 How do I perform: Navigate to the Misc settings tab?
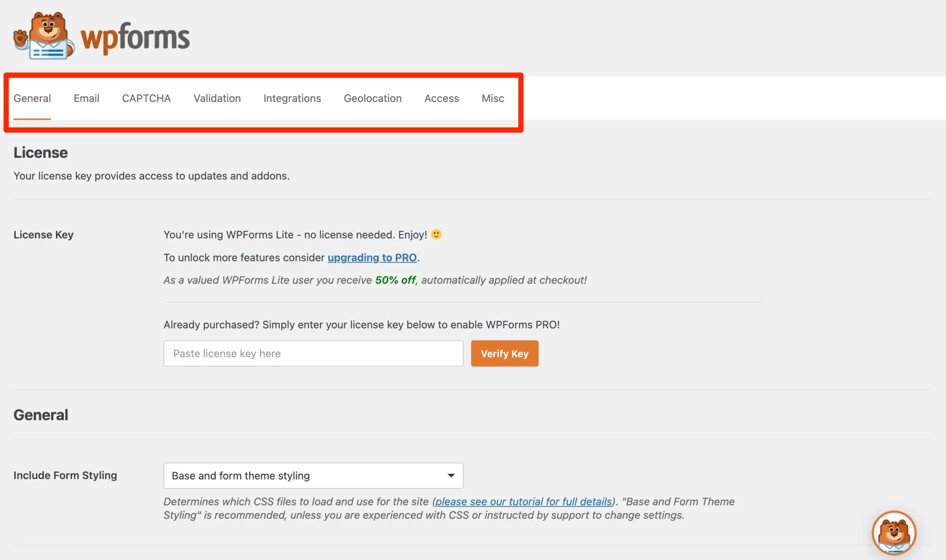493,97
